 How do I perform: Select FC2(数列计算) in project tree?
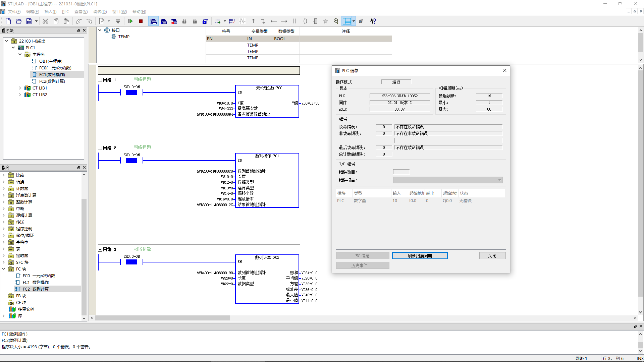tap(52, 81)
